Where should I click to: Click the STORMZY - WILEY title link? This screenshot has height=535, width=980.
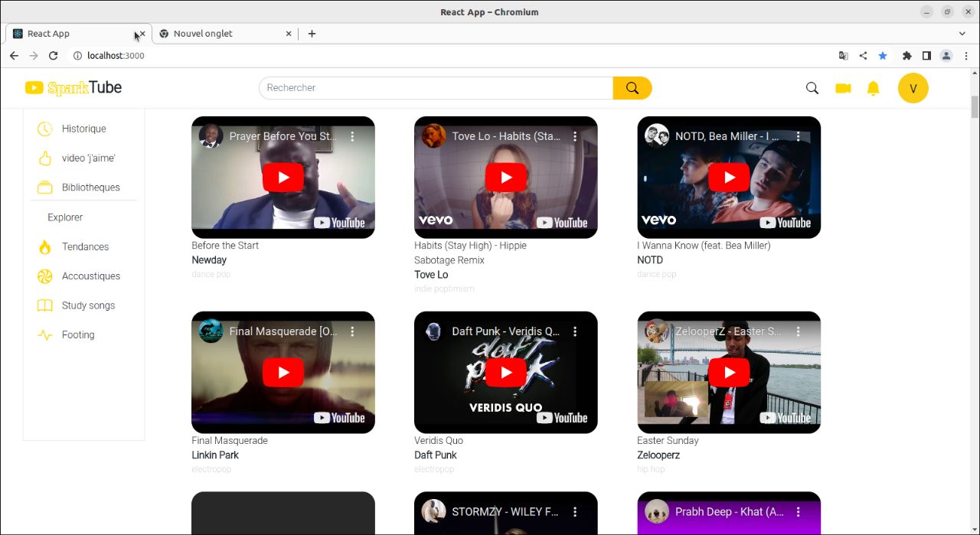pyautogui.click(x=506, y=511)
